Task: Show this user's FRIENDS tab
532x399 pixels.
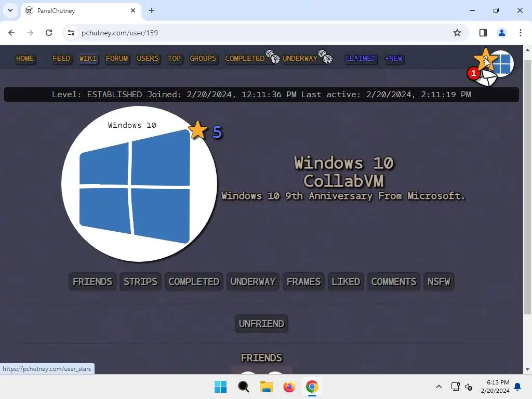Action: (92, 282)
